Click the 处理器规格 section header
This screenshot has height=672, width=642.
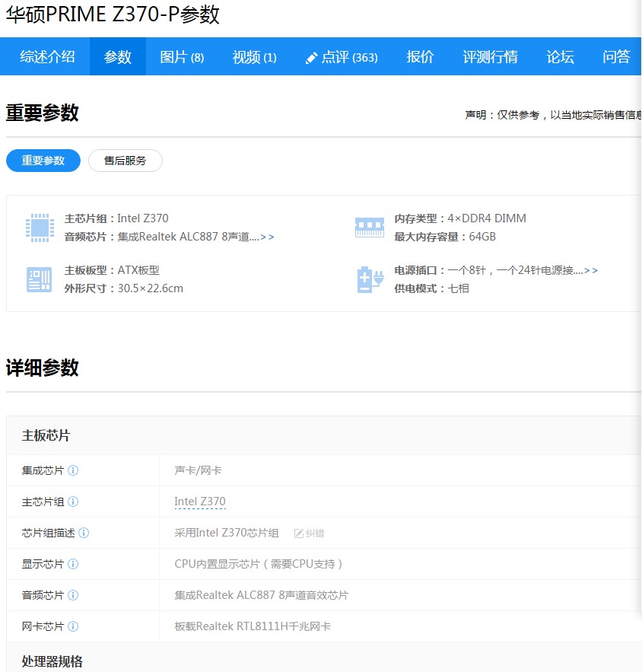click(52, 661)
